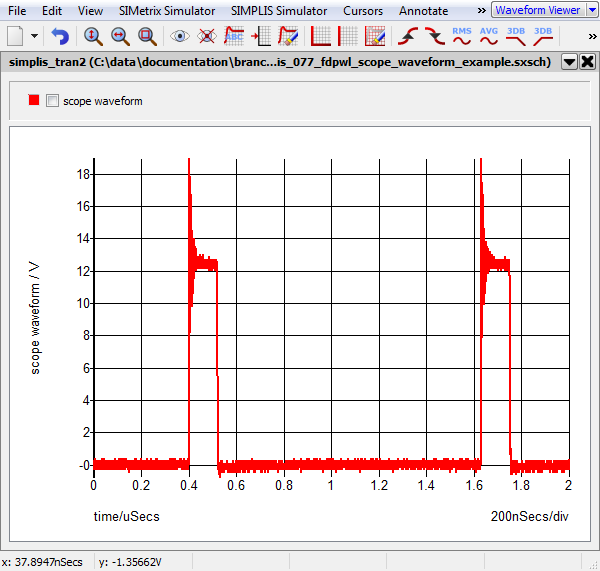Click the horizontal zoom magnifier icon

click(x=119, y=36)
